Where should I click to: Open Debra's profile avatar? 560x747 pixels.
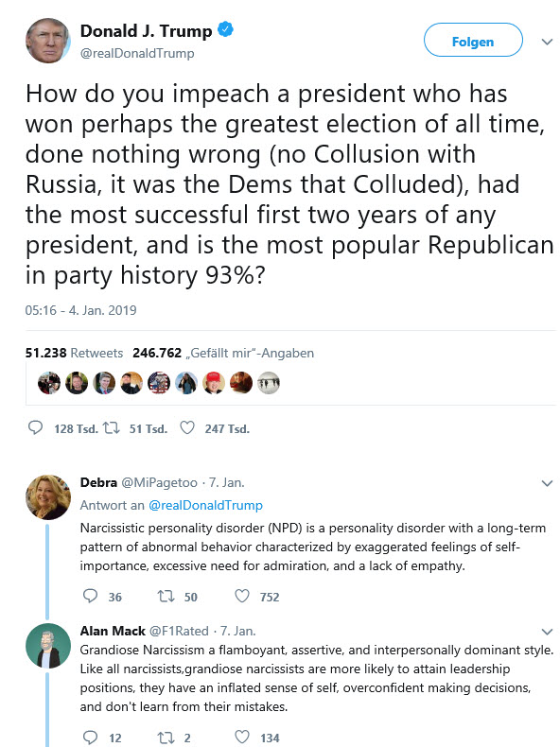tap(47, 497)
